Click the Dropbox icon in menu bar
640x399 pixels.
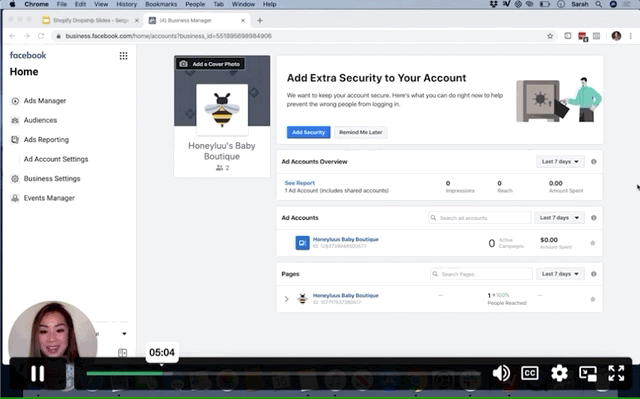click(493, 4)
